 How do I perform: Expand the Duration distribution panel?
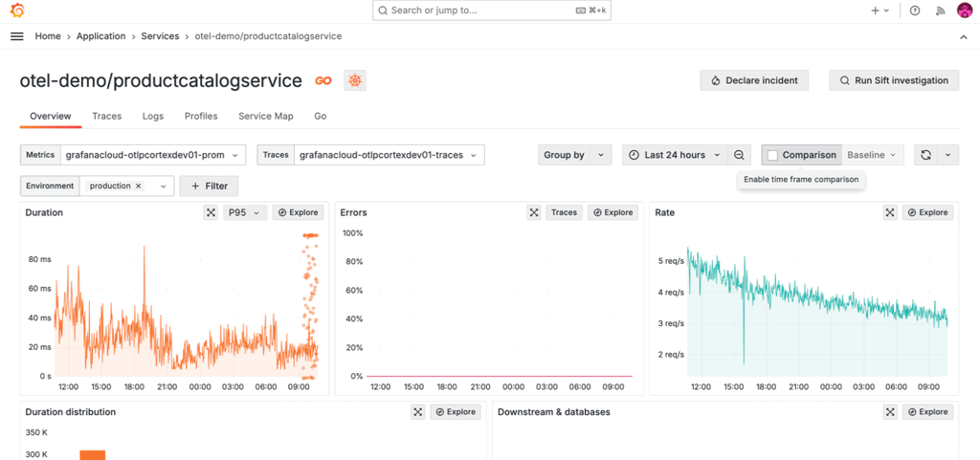pos(418,412)
